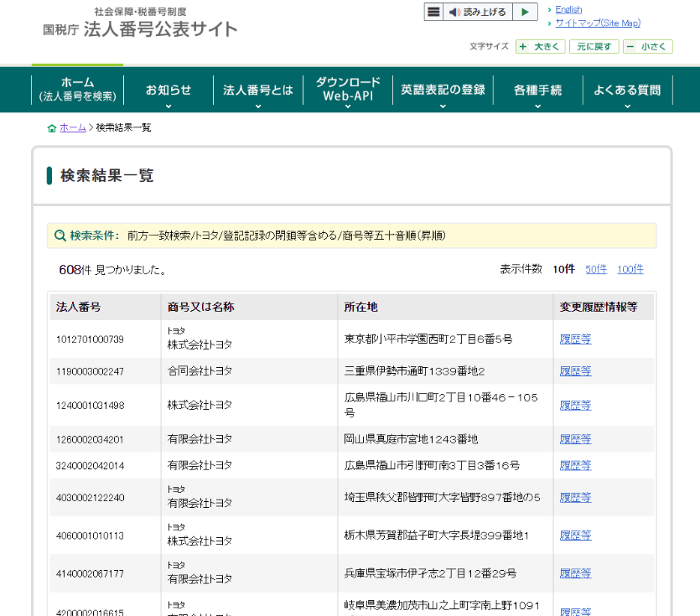The height and width of the screenshot is (616, 700).
Task: Select corporate number 4060001010113
Action: 90,536
